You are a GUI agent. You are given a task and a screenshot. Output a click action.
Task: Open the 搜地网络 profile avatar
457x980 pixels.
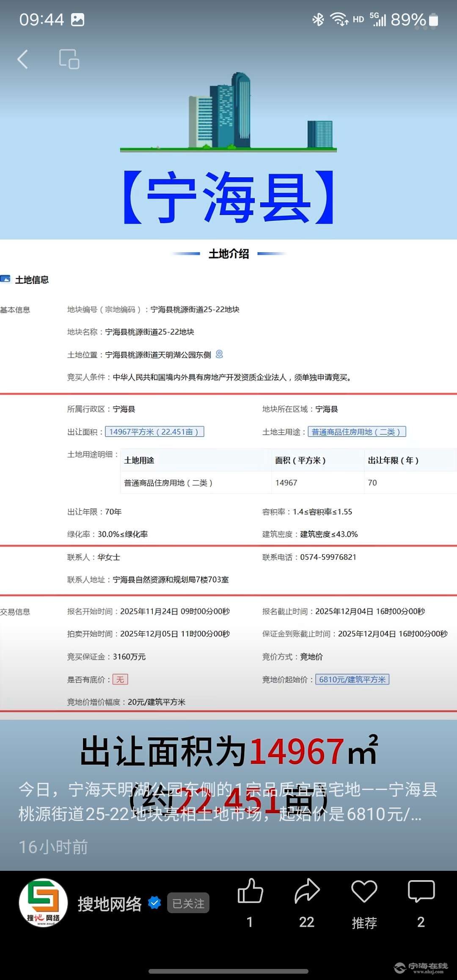44,903
